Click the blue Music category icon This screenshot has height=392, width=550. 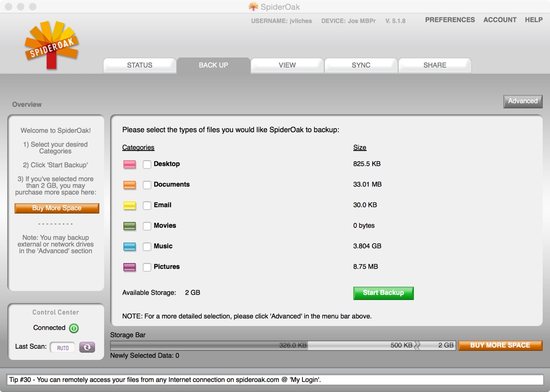pos(129,247)
